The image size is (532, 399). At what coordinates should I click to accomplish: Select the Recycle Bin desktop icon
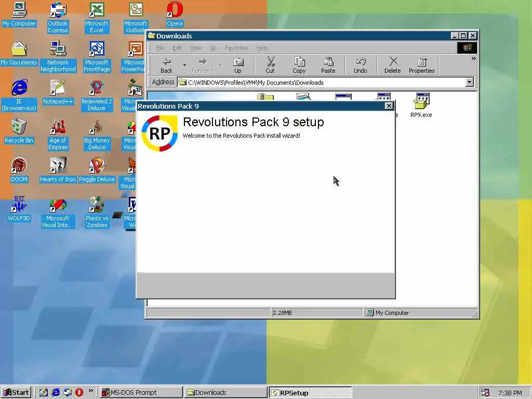[19, 131]
